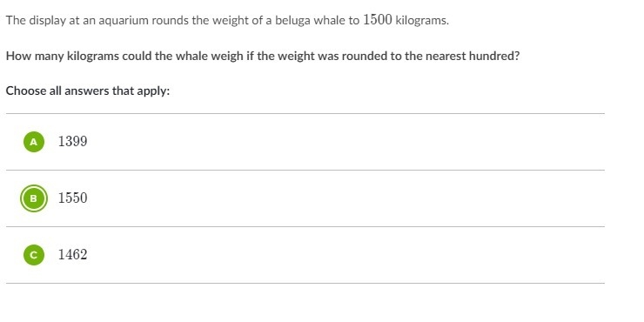
Task: Click blank space in the 1399 answer row
Action: click(x=345, y=142)
